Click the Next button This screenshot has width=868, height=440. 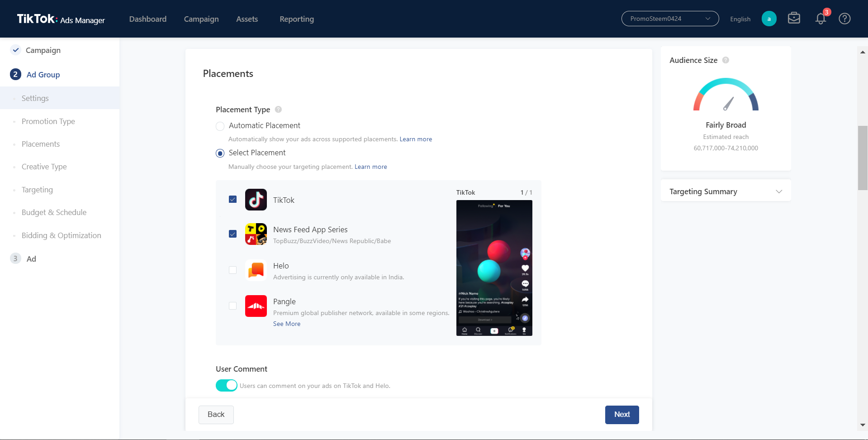click(622, 415)
